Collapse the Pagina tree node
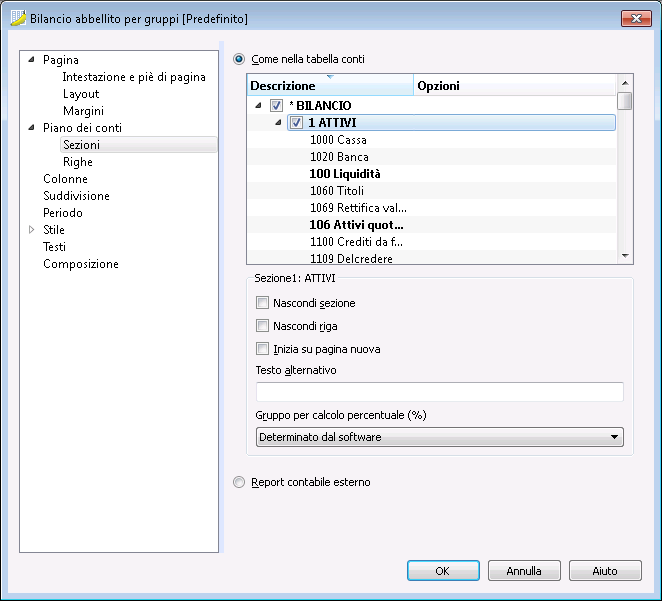 pos(31,60)
